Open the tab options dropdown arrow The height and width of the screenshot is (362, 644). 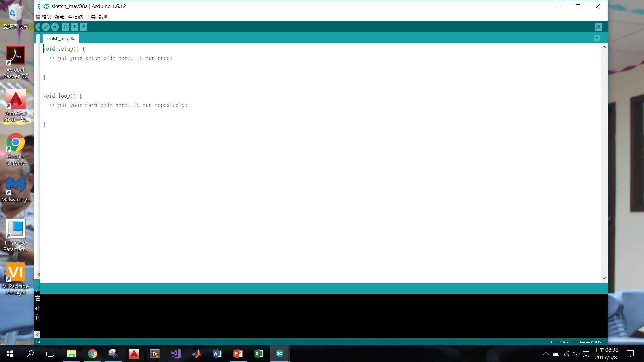[597, 38]
